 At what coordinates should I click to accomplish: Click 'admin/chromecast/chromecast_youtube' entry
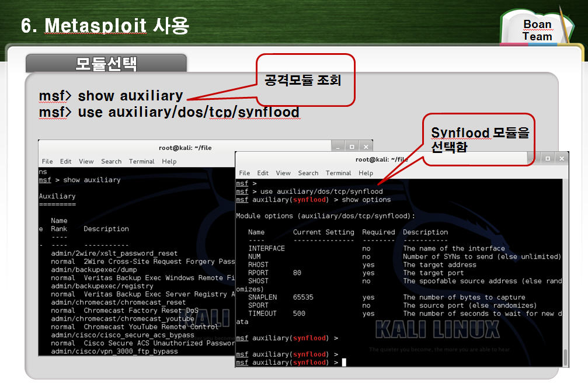point(123,319)
